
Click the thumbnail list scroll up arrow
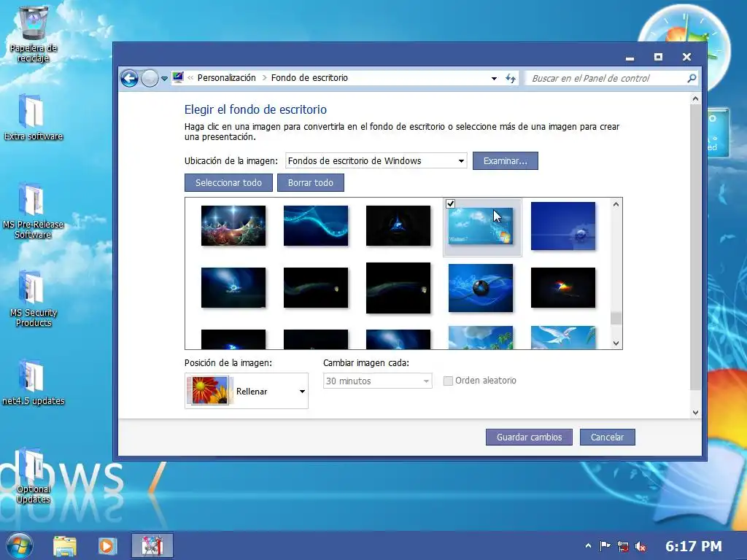pos(616,204)
